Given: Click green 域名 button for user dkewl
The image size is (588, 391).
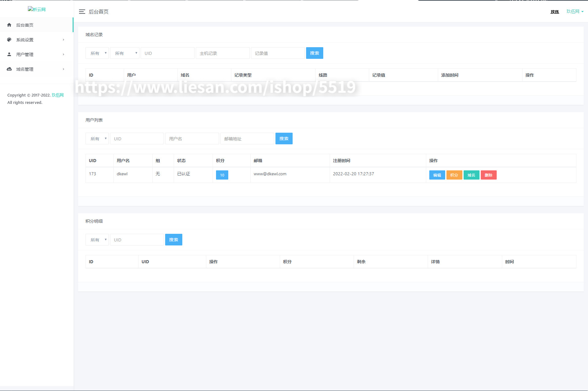Looking at the screenshot, I should tap(472, 175).
